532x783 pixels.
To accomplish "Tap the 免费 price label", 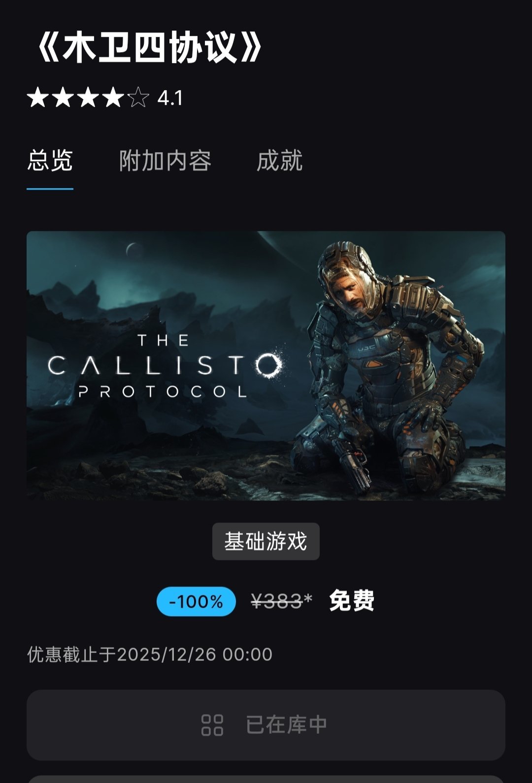I will point(352,601).
